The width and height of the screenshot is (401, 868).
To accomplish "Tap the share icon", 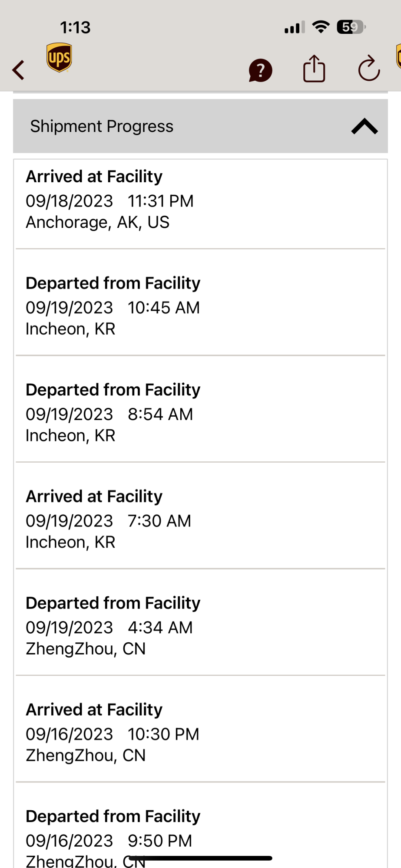I will click(x=314, y=69).
